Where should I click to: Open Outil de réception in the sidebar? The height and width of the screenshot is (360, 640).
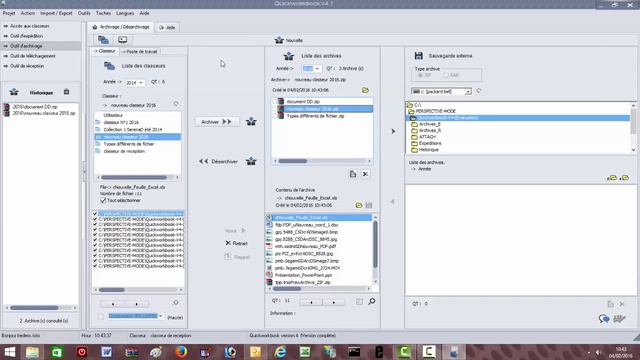[27, 66]
